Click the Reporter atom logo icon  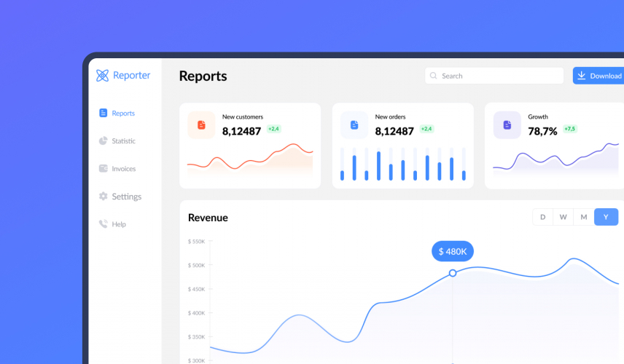pos(102,75)
